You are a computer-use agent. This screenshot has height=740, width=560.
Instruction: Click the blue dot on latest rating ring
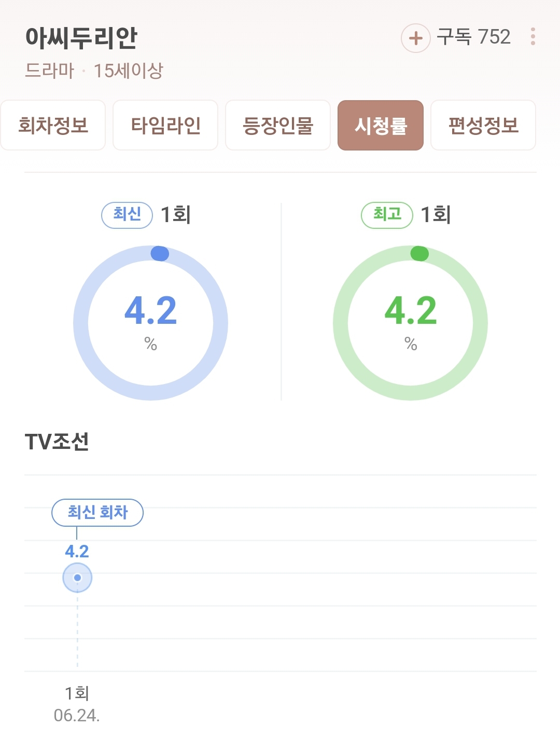click(160, 254)
